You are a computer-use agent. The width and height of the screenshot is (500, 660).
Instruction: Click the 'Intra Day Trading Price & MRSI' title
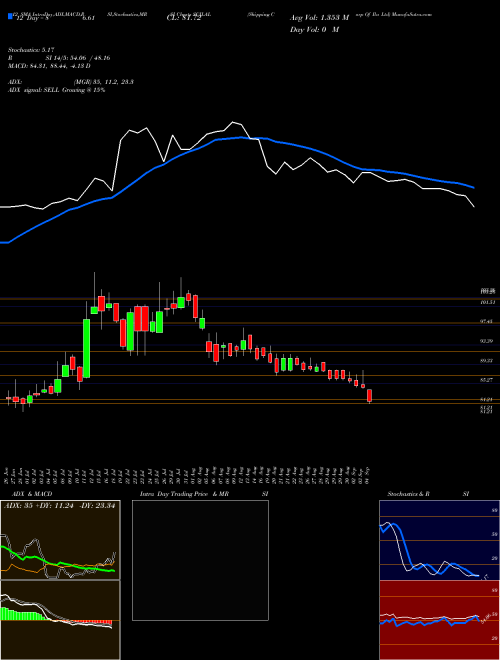coord(204,494)
